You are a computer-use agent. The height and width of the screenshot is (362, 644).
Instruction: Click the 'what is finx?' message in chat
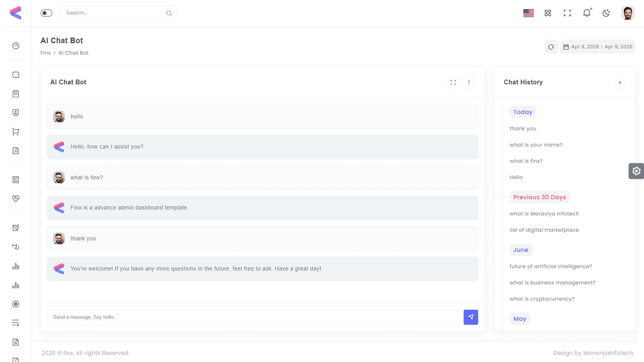point(262,178)
